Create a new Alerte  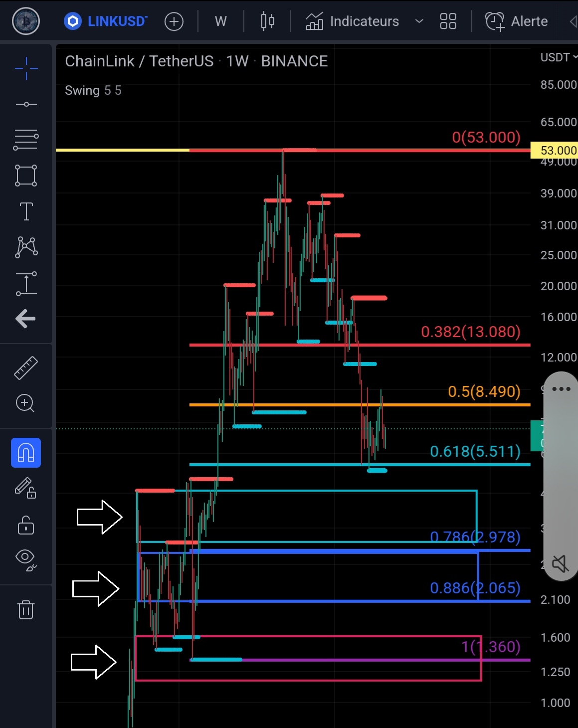point(516,21)
